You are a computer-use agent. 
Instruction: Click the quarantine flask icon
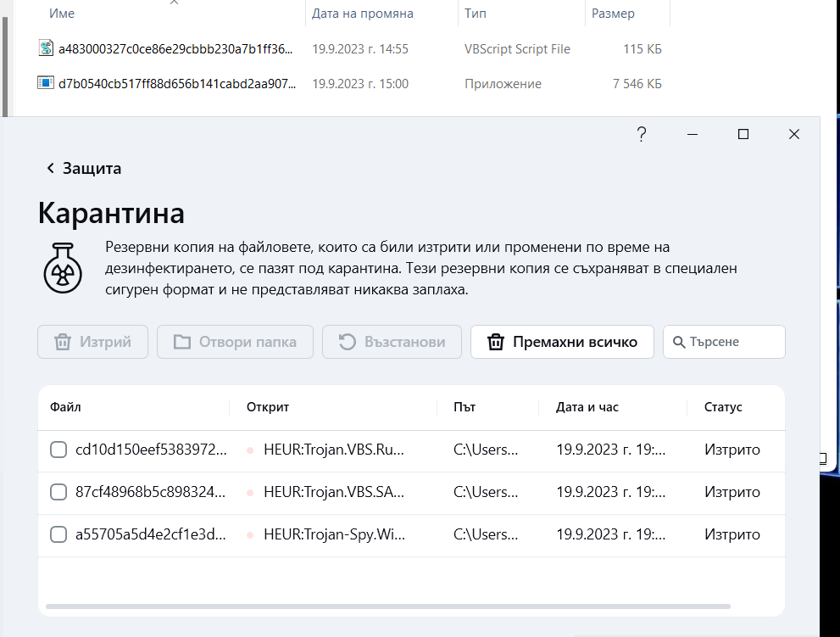tap(63, 267)
